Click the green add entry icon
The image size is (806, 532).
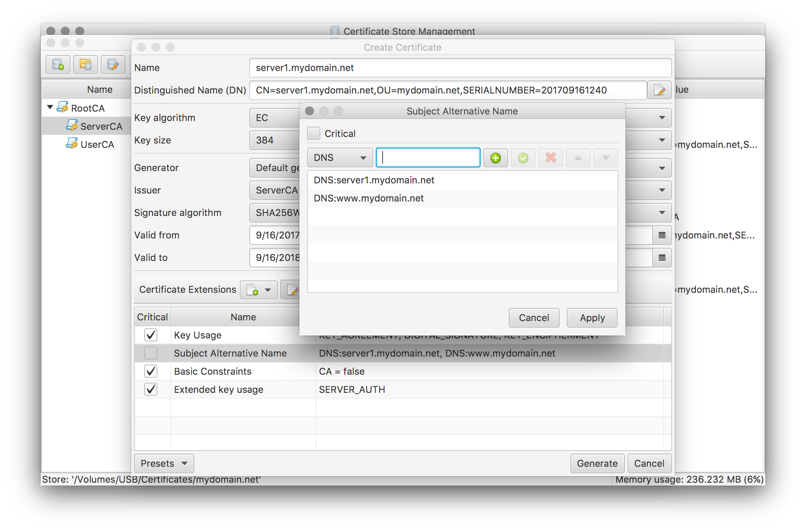pyautogui.click(x=496, y=158)
